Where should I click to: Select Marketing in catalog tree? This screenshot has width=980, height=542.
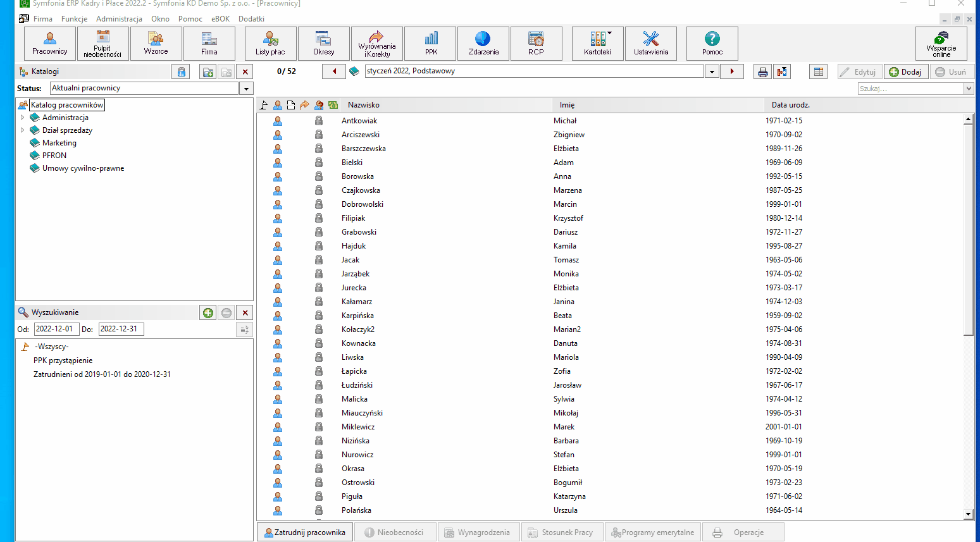59,143
